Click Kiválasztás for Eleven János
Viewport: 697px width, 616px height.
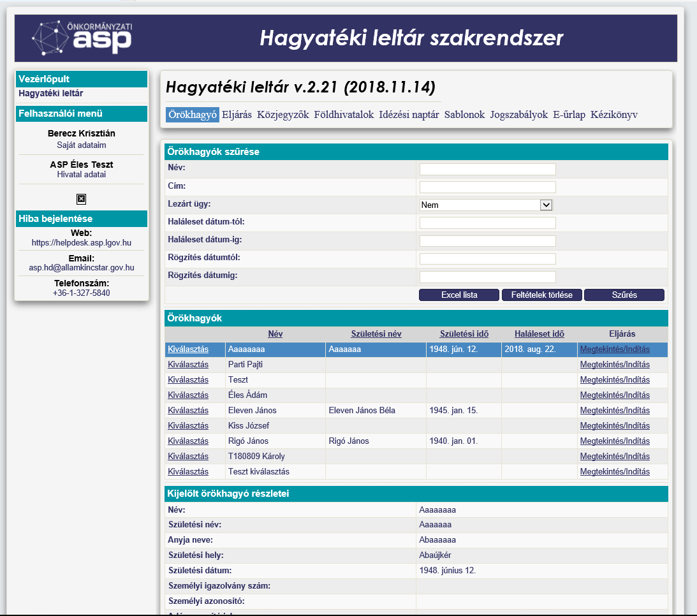[x=188, y=410]
